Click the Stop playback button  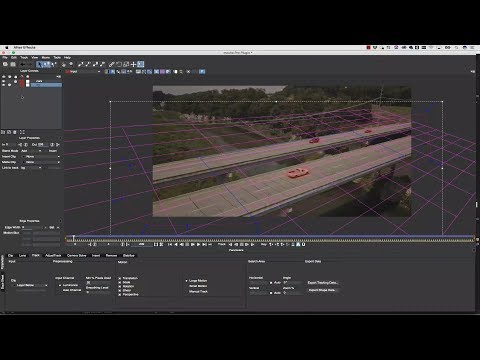click(x=187, y=244)
